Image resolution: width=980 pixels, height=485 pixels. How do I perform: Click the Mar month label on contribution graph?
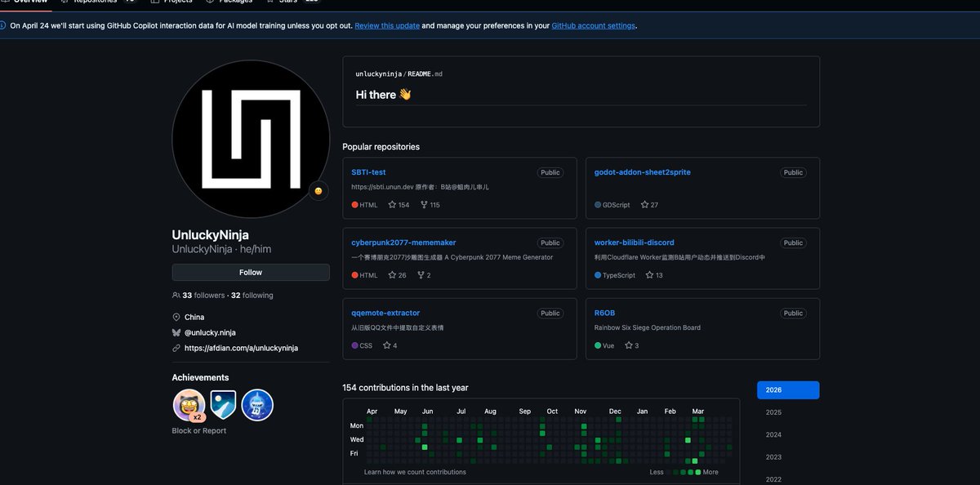pyautogui.click(x=697, y=412)
